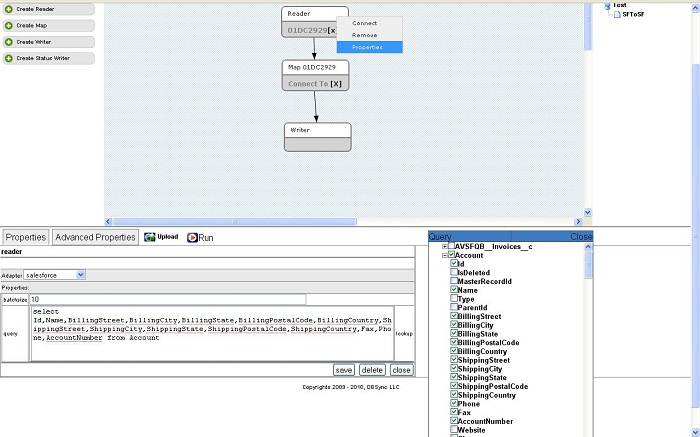Click the delete button
Viewport: 700px width, 437px height.
tap(372, 370)
